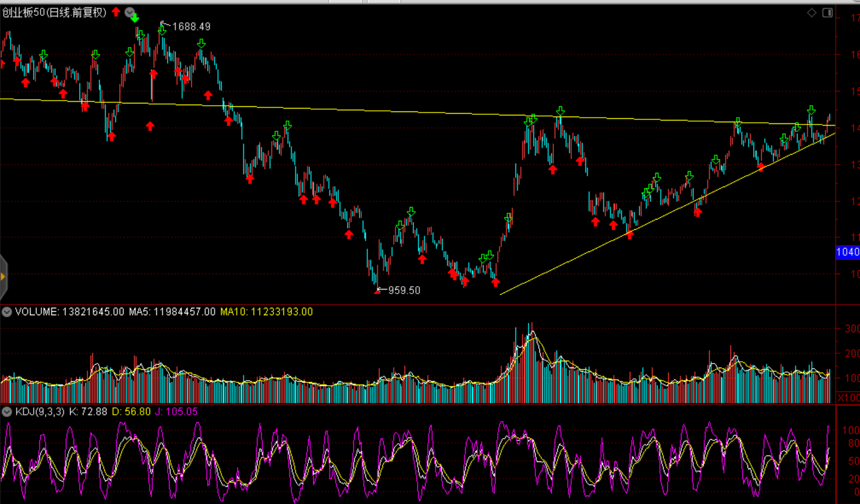The width and height of the screenshot is (860, 504).
Task: Expand the VOLUME indicator dropdown
Action: pos(7,312)
